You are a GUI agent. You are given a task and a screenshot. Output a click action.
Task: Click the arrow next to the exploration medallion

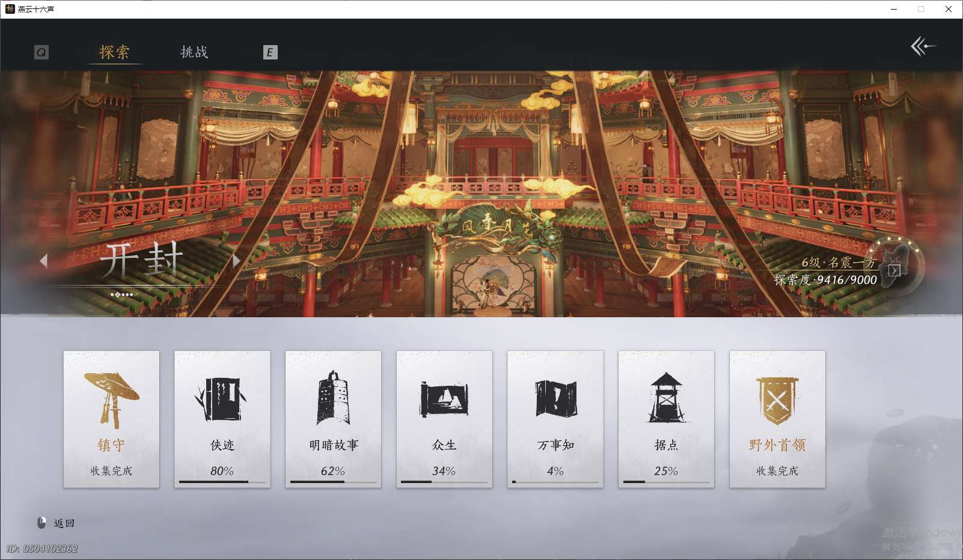893,269
